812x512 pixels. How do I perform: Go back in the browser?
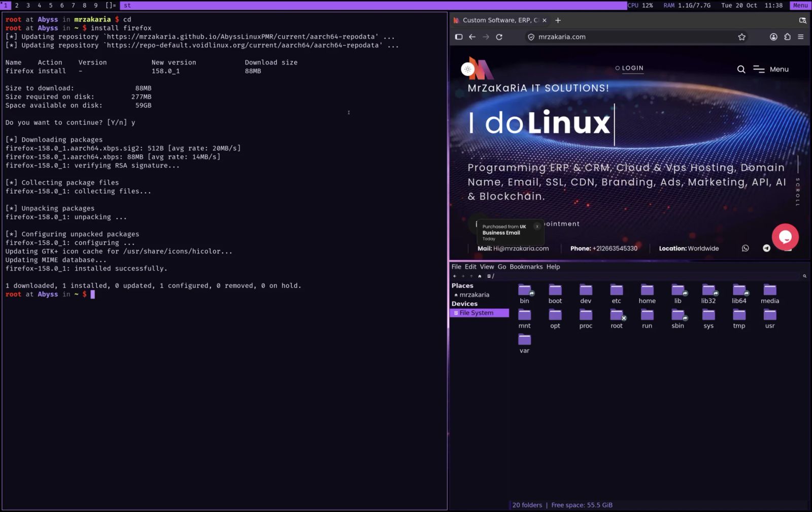472,37
